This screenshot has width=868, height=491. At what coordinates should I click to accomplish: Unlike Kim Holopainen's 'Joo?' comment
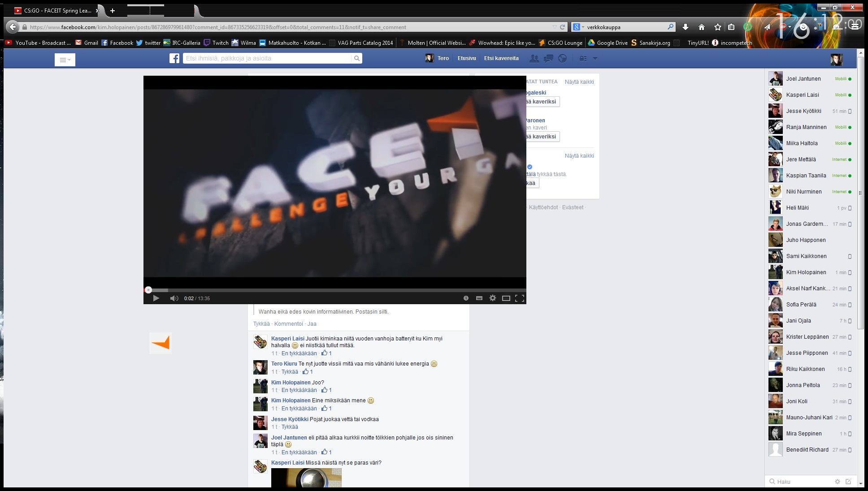coord(299,390)
